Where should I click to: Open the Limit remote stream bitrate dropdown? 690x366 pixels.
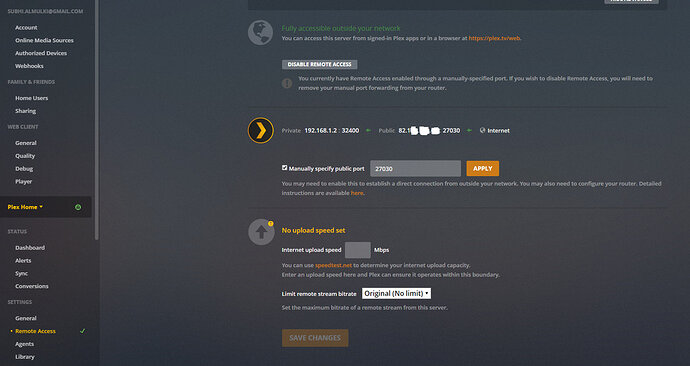(x=396, y=293)
